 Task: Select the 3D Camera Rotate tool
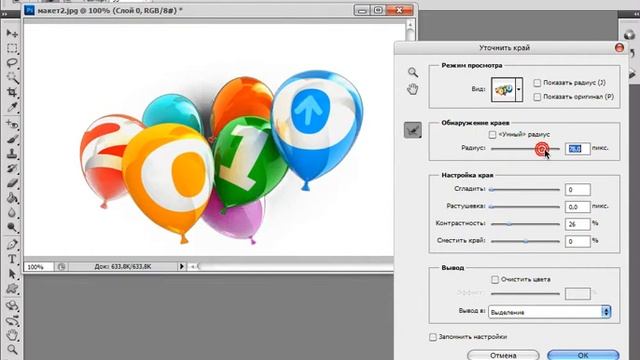[12, 320]
